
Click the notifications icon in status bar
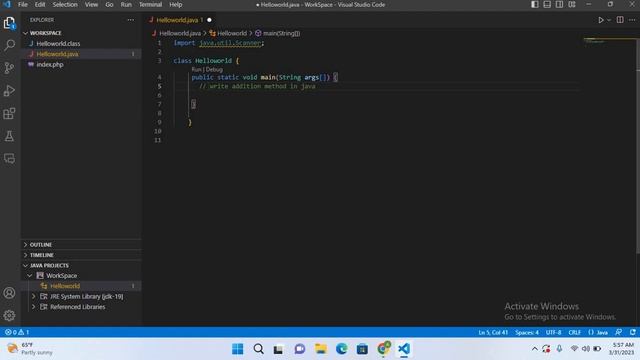[x=632, y=332]
